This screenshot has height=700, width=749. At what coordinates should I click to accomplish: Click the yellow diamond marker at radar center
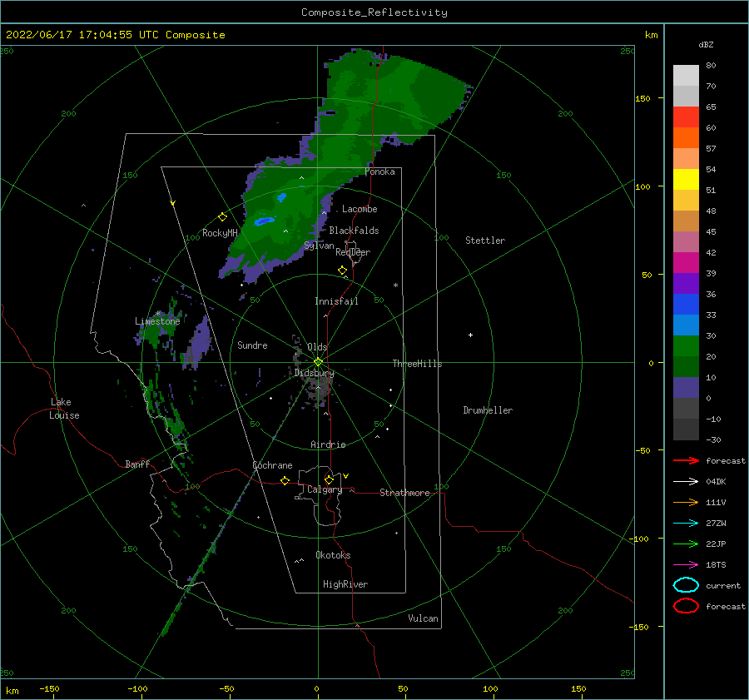(318, 362)
